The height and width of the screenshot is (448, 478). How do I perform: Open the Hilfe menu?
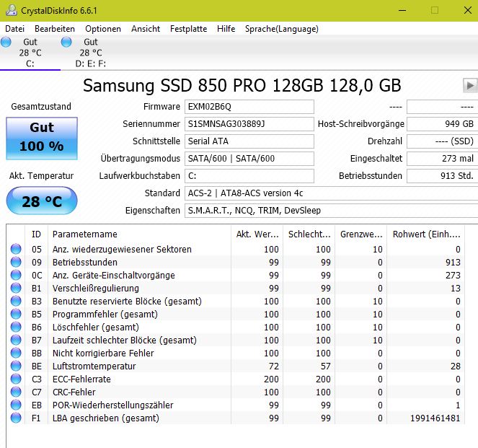pyautogui.click(x=226, y=29)
